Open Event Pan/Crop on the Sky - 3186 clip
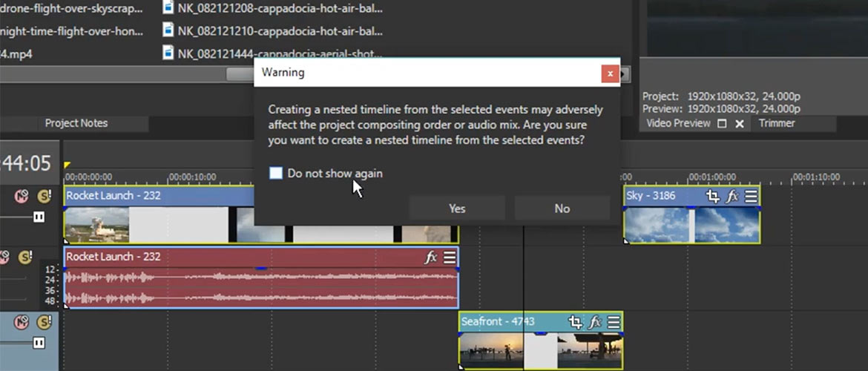The height and width of the screenshot is (371, 868). (712, 196)
